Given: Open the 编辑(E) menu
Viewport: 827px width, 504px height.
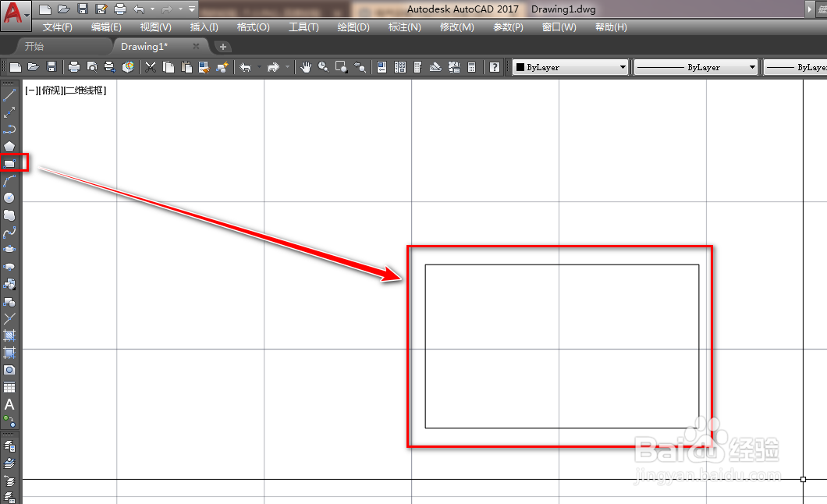Looking at the screenshot, I should (106, 27).
